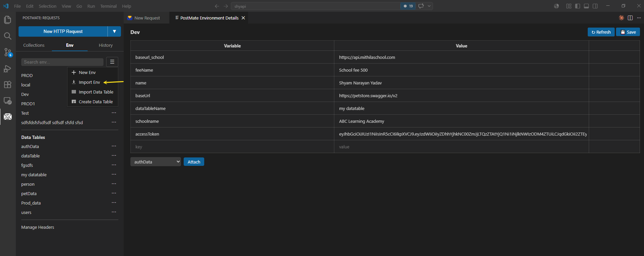This screenshot has height=256, width=644.
Task: Open editor More Actions ellipsis
Action: (639, 18)
